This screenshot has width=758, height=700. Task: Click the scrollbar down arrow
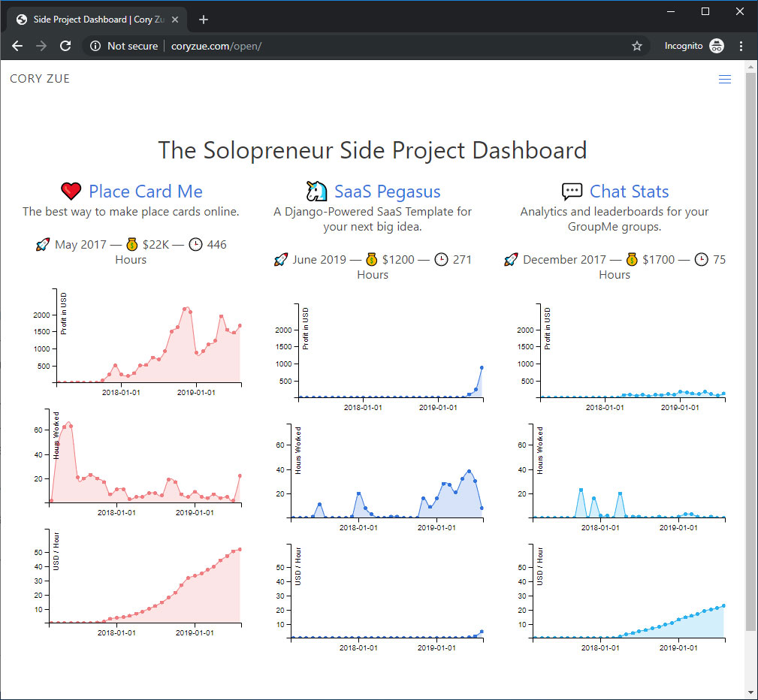750,692
